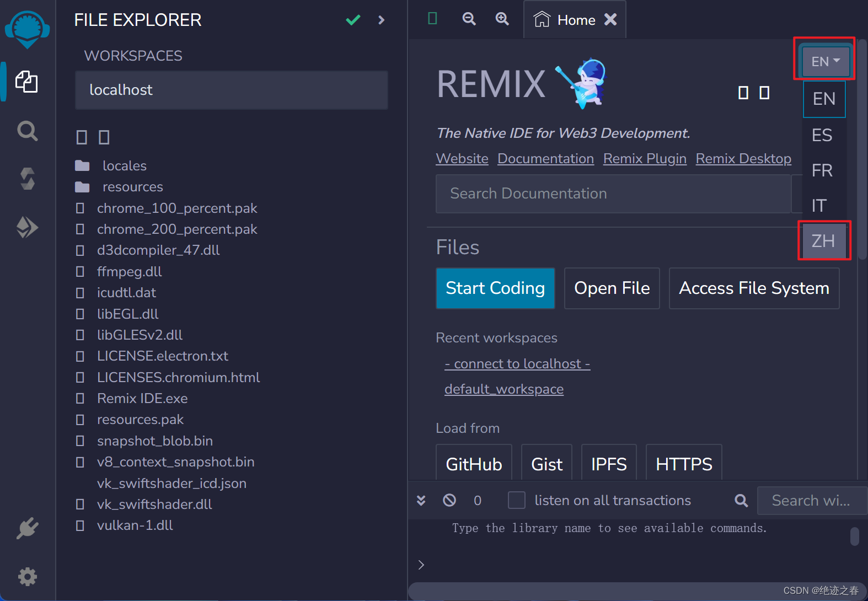The image size is (868, 601).
Task: Open the Search in files sidebar icon
Action: point(27,131)
